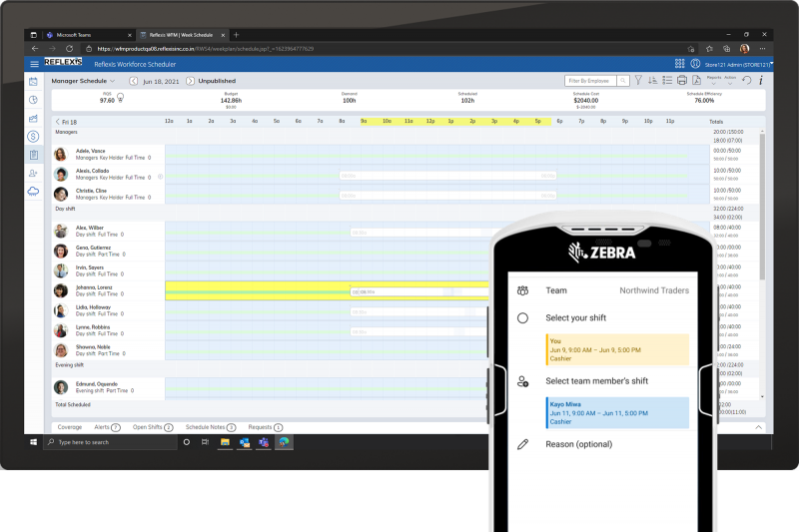Screen dimensions: 799x532
Task: Click the lightbulb icon beside FQS 97.60
Action: tap(120, 97)
